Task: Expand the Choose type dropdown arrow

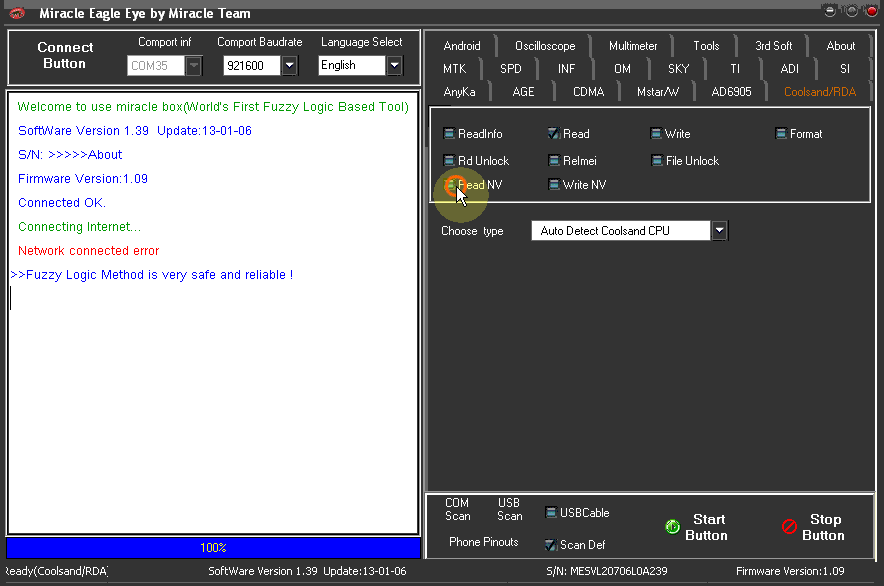Action: 719,231
